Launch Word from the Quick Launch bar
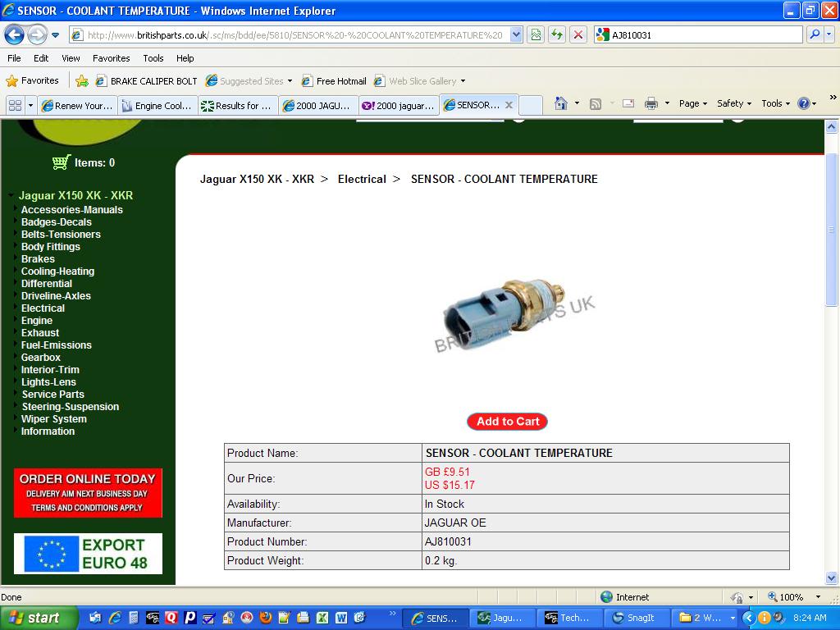Screen dimensions: 840x630 pyautogui.click(x=340, y=618)
